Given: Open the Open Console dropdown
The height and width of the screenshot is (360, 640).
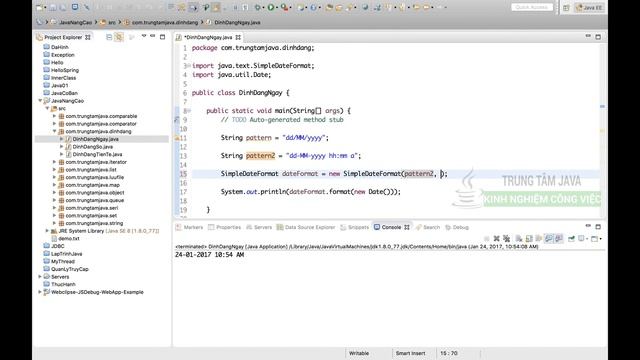Looking at the screenshot, I should pyautogui.click(x=601, y=239).
